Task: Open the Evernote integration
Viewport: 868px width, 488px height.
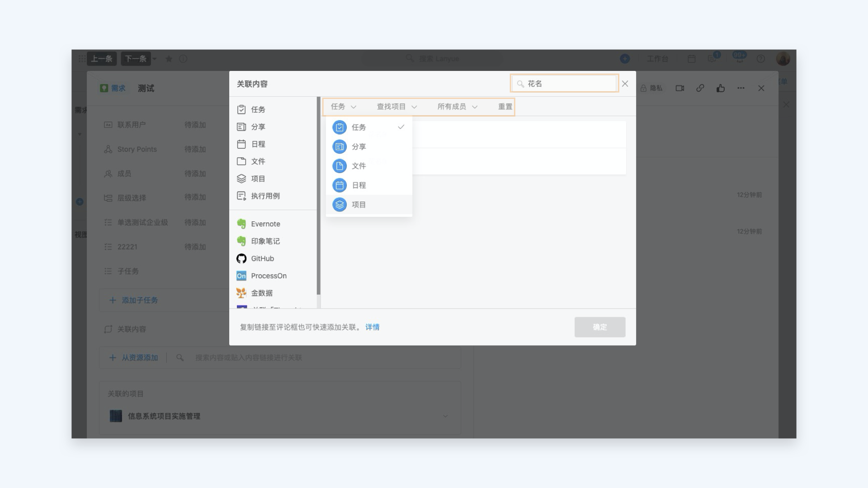Action: pyautogui.click(x=273, y=224)
